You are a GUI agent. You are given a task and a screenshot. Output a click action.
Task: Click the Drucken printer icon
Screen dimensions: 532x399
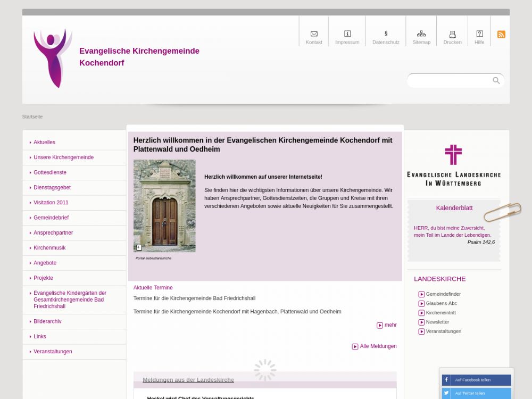(452, 34)
